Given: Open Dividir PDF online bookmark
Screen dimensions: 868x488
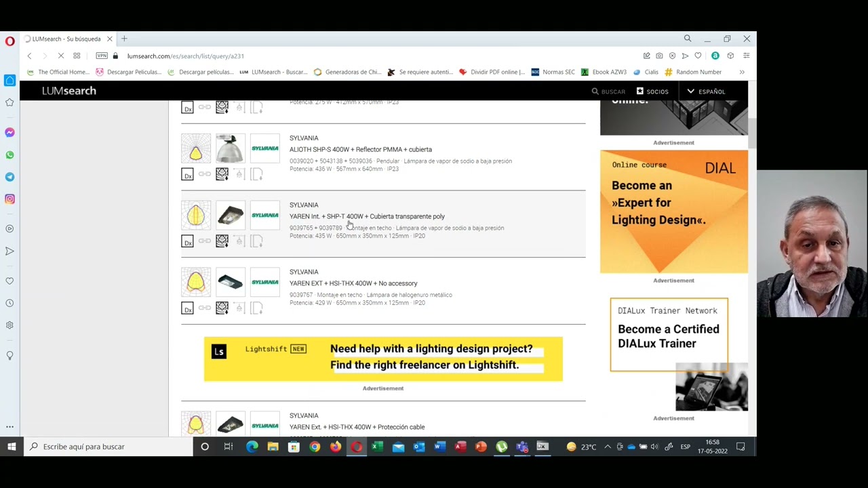Looking at the screenshot, I should (492, 72).
